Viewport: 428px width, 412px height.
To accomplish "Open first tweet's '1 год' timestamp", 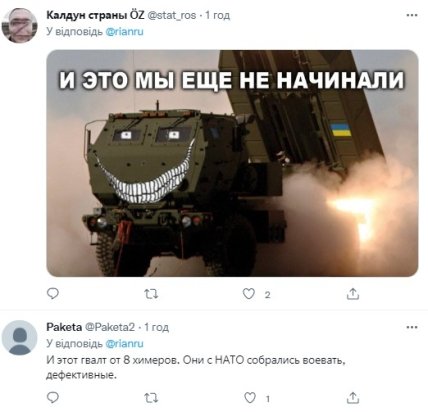I will click(217, 15).
